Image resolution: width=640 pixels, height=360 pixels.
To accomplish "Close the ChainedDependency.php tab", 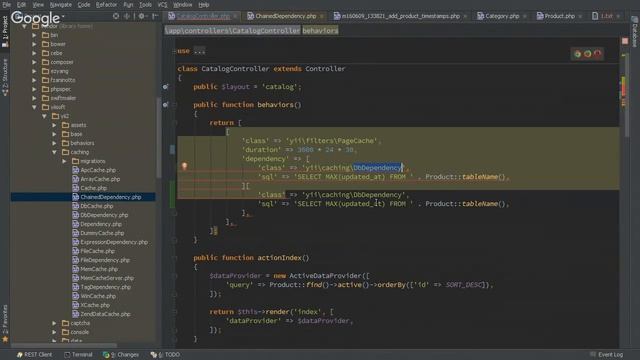I will tap(322, 17).
